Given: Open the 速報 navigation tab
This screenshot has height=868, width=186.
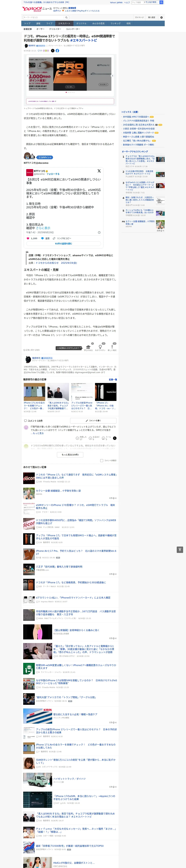Looking at the screenshot, I should [38, 24].
